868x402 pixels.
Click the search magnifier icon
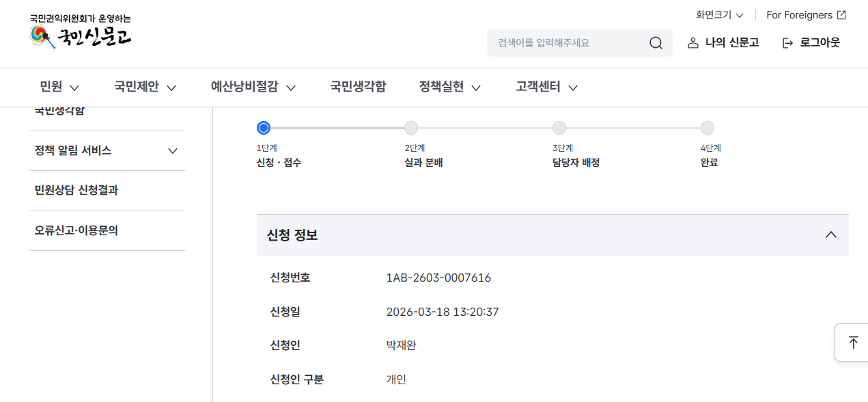[656, 43]
